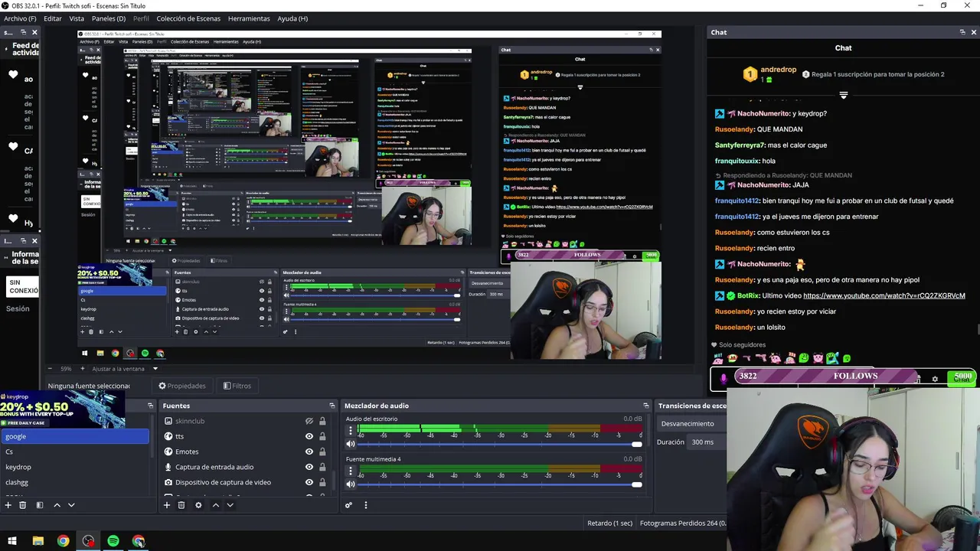
Task: Delete selected source using Fuentes trash icon
Action: click(x=181, y=505)
